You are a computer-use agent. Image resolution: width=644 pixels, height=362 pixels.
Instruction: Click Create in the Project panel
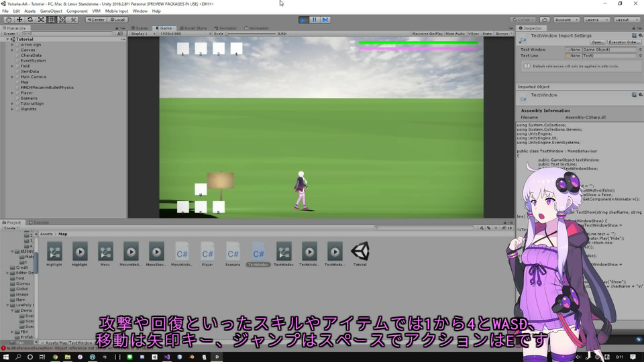point(10,228)
